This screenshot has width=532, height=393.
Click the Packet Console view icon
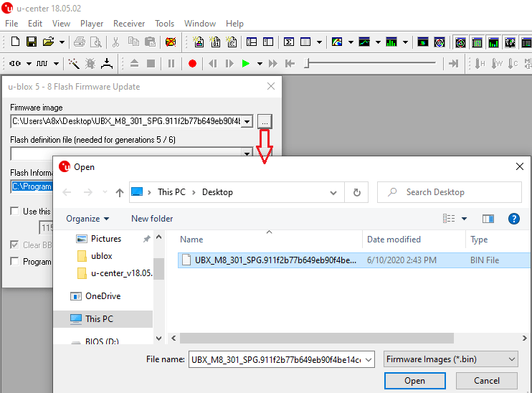pos(199,42)
